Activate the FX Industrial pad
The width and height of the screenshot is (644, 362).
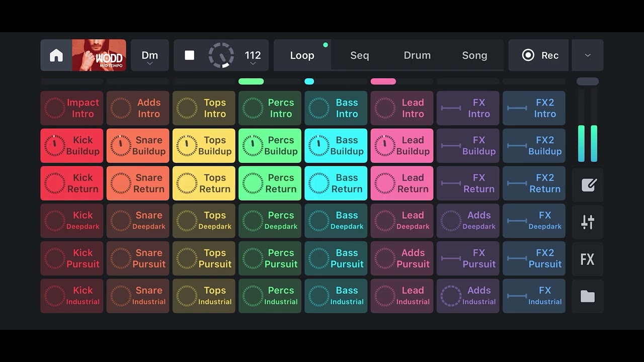coord(534,296)
